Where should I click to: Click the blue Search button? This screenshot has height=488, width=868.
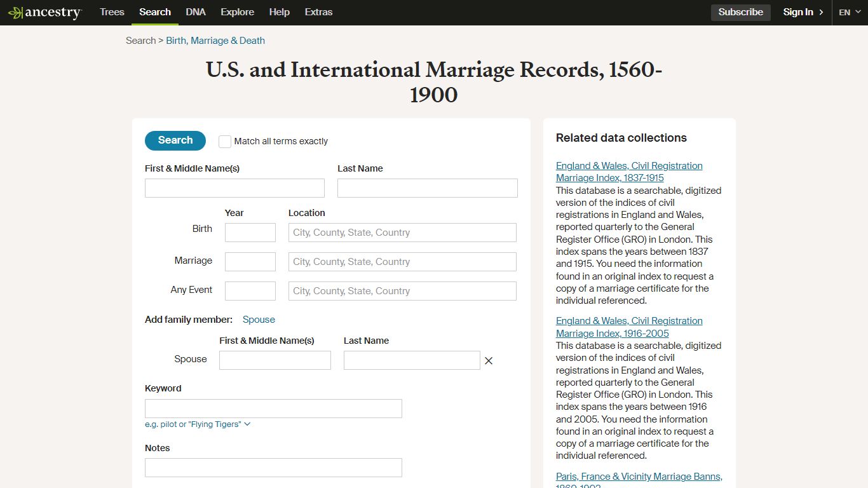click(175, 140)
